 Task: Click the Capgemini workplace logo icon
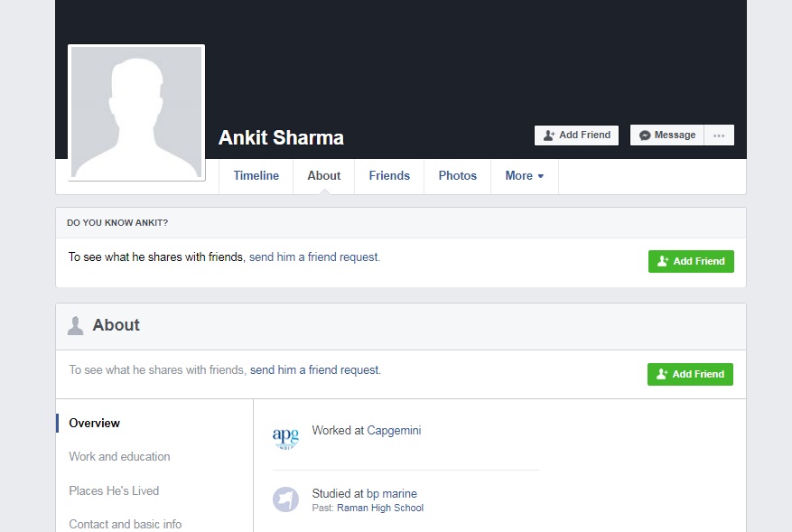coord(285,438)
